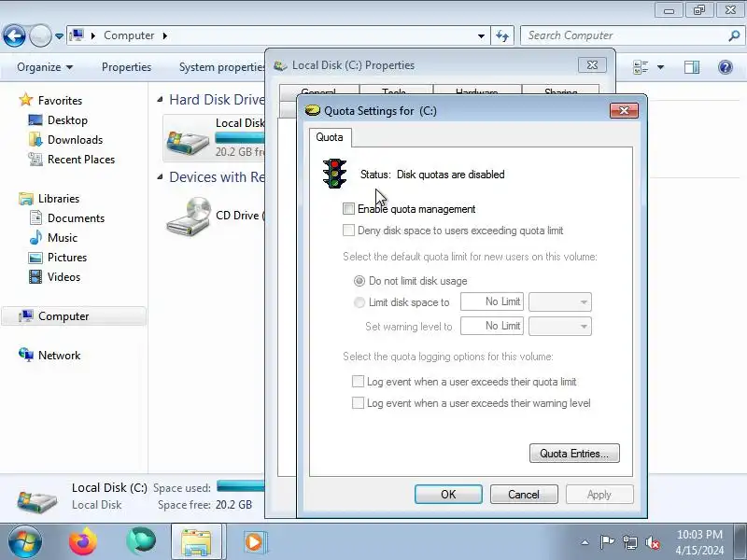This screenshot has height=560, width=747.
Task: Switch to General tab in Properties window
Action: click(x=318, y=91)
